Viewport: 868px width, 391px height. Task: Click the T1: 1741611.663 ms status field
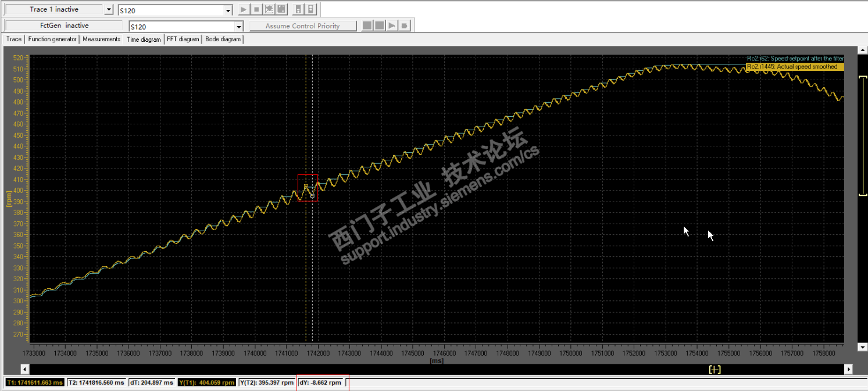(34, 383)
